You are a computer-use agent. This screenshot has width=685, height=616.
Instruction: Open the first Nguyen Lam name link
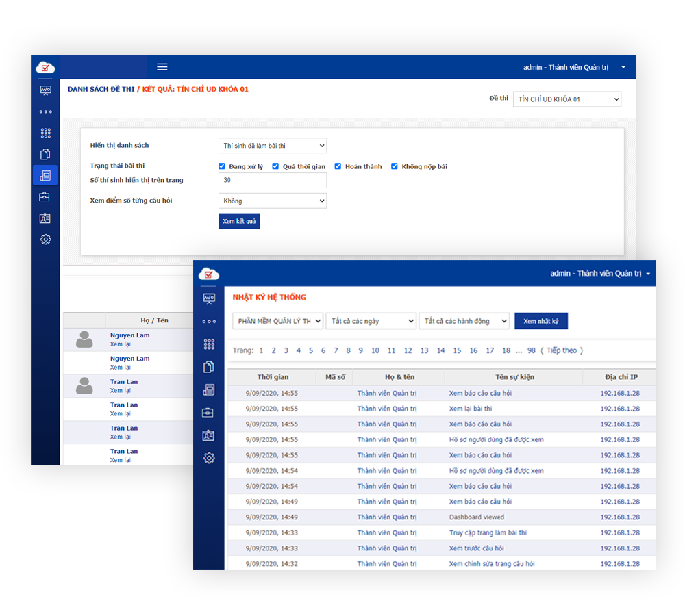tap(129, 335)
